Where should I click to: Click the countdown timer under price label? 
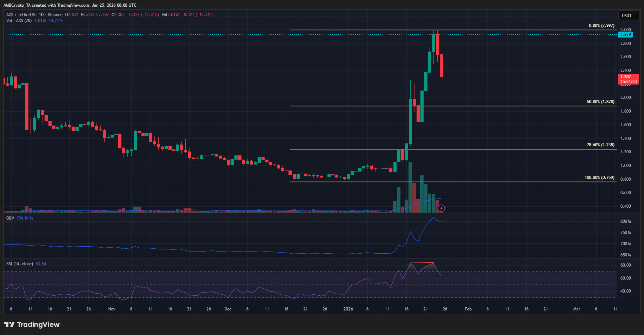[628, 81]
